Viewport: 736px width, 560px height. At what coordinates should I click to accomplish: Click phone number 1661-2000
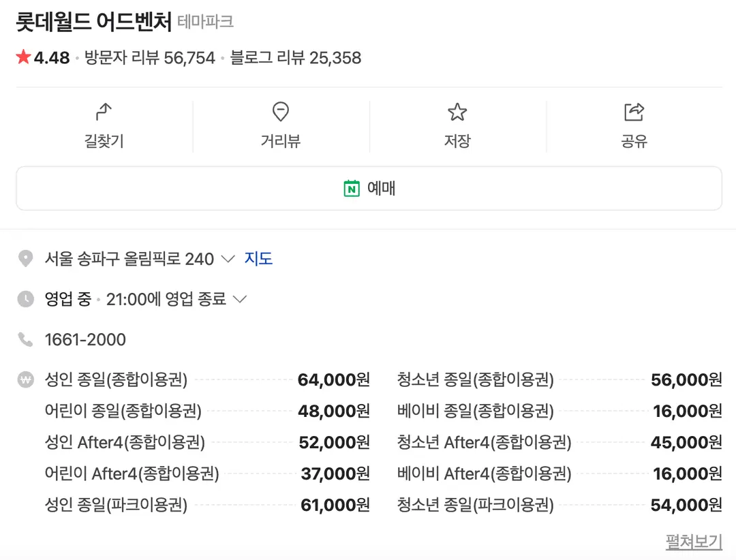85,339
